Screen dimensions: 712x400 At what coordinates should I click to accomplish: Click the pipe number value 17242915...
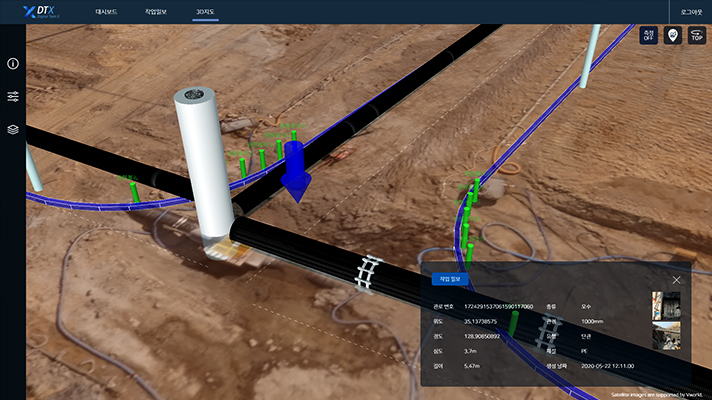[x=492, y=306]
